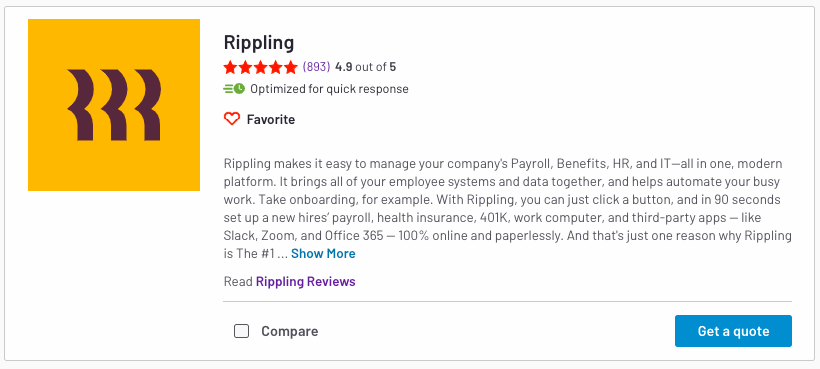Screen dimensions: 820x369
Task: Click the Rippling description paragraph
Action: point(507,209)
